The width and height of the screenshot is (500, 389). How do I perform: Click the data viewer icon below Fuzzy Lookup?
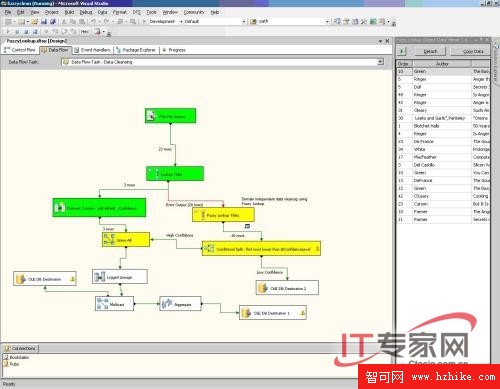coord(247,226)
